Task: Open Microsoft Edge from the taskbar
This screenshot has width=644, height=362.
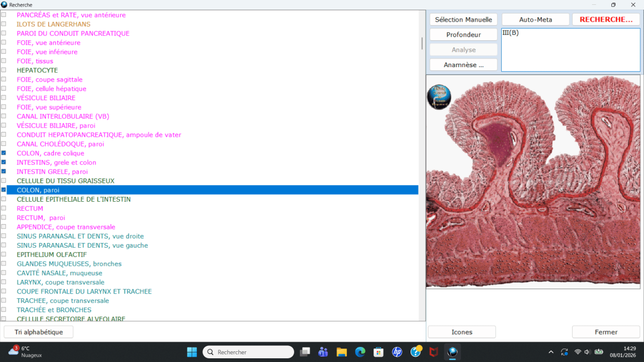Action: click(360, 352)
